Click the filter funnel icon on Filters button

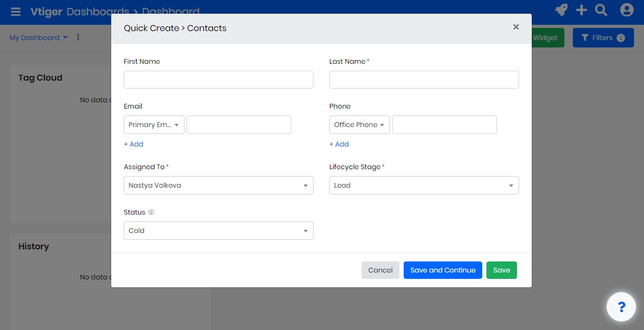coord(585,37)
